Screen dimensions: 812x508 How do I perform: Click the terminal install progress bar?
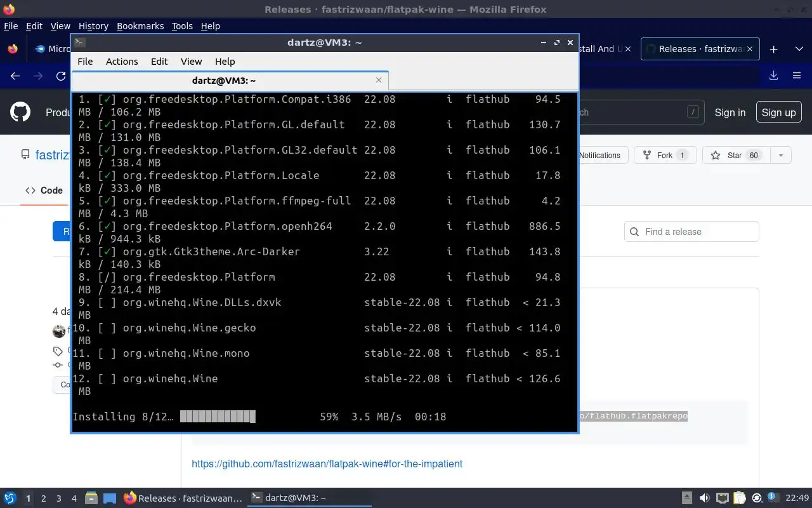coord(218,417)
